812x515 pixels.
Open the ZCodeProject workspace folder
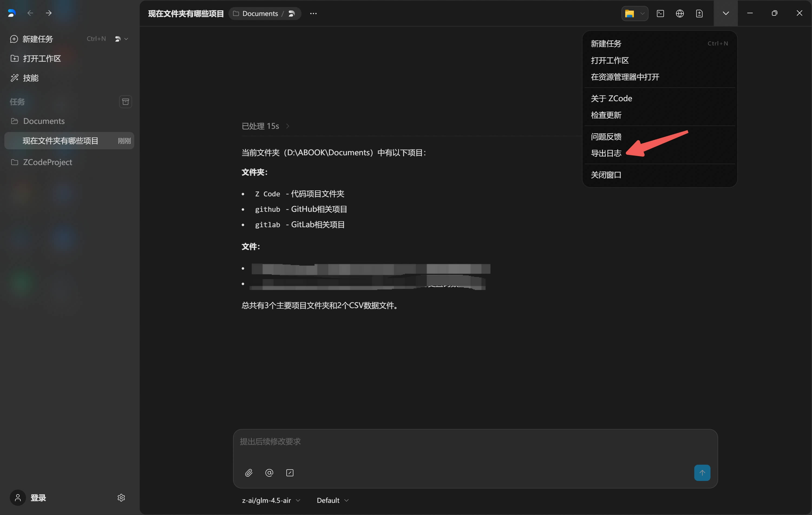[47, 162]
